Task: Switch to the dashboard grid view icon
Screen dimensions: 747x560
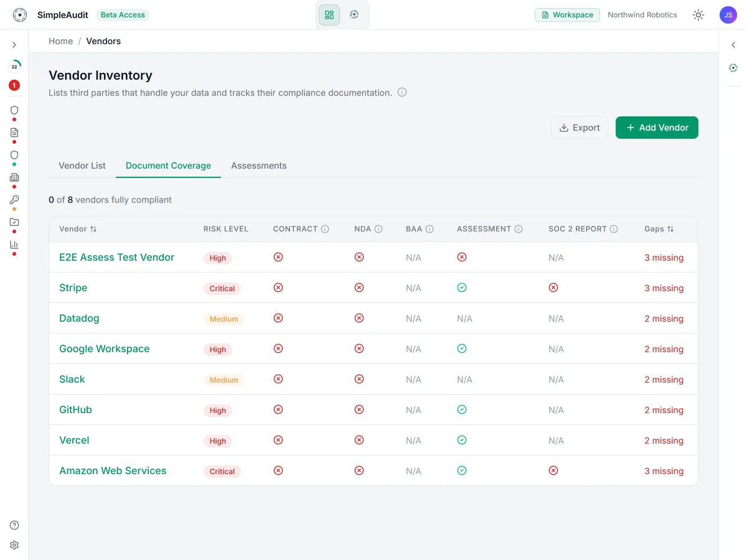Action: [329, 15]
